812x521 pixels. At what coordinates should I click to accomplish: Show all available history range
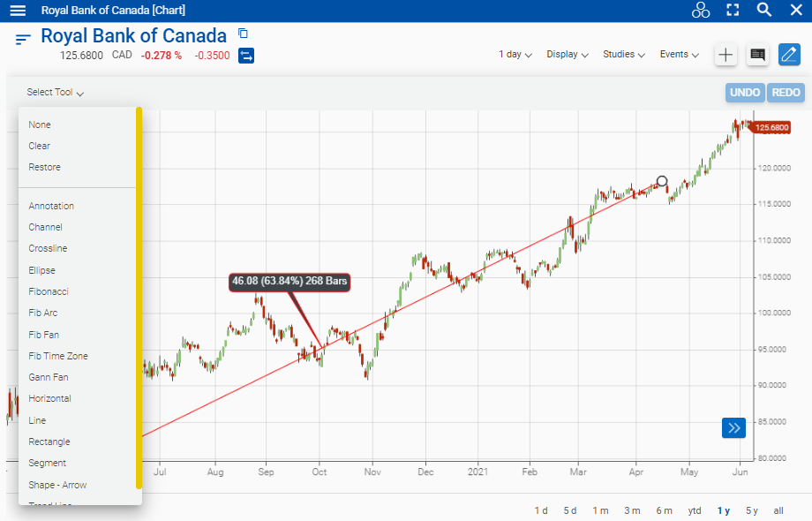click(x=778, y=510)
